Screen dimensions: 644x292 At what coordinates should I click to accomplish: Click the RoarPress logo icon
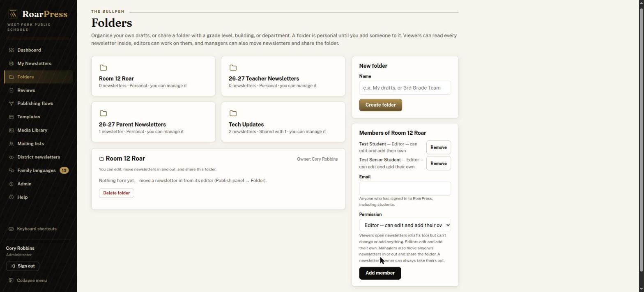[x=13, y=14]
